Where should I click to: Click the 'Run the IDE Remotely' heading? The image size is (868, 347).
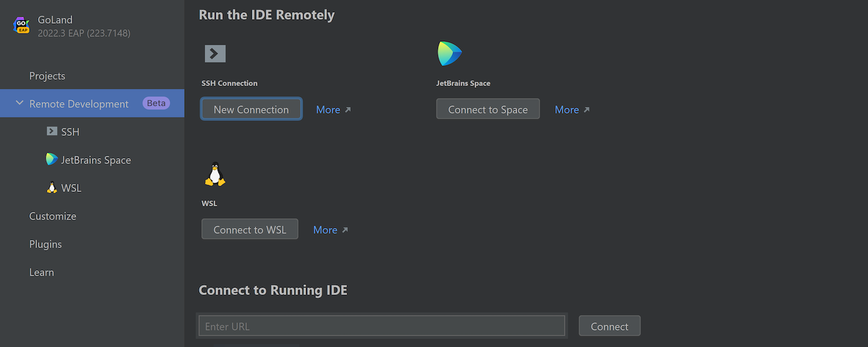tap(267, 14)
